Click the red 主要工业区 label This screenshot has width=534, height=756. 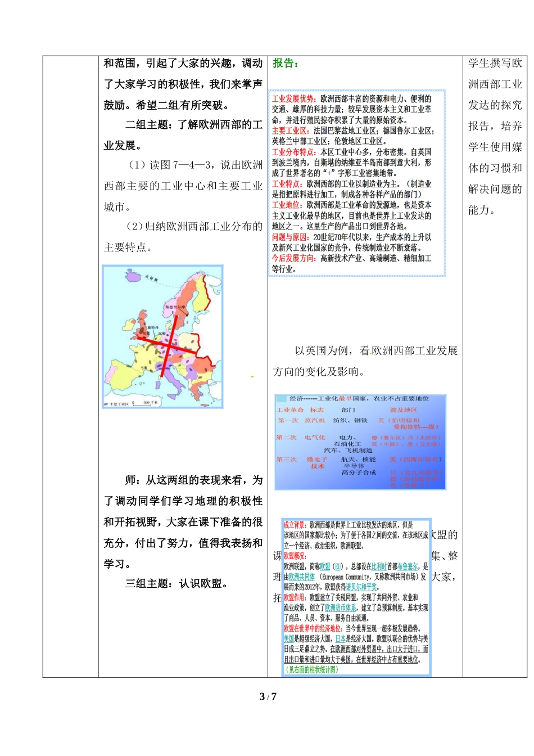tap(290, 131)
